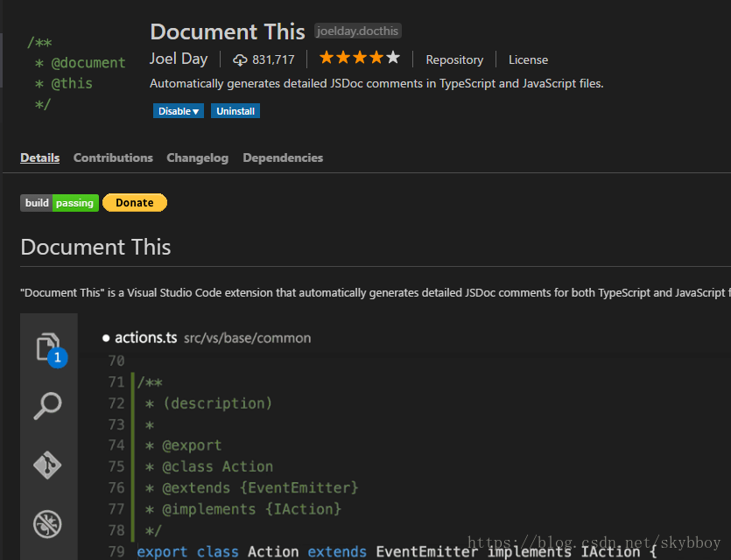This screenshot has height=560, width=731.
Task: Click the Debug bug icon in screenshot
Action: [x=47, y=523]
